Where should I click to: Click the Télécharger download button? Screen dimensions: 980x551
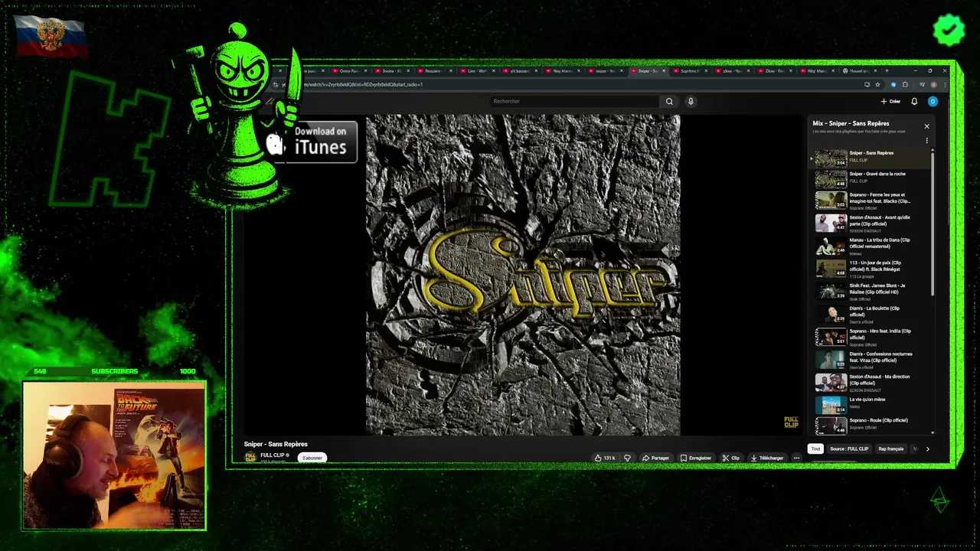click(767, 458)
